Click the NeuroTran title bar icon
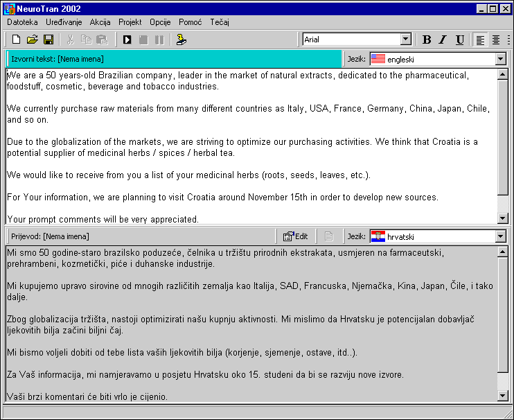The height and width of the screenshot is (420, 514). (9, 9)
